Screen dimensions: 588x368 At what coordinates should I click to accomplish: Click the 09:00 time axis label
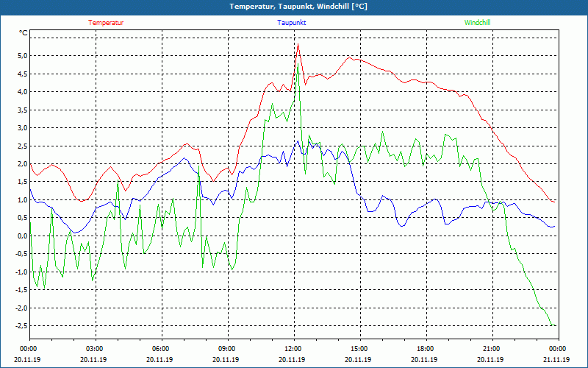pyautogui.click(x=228, y=349)
